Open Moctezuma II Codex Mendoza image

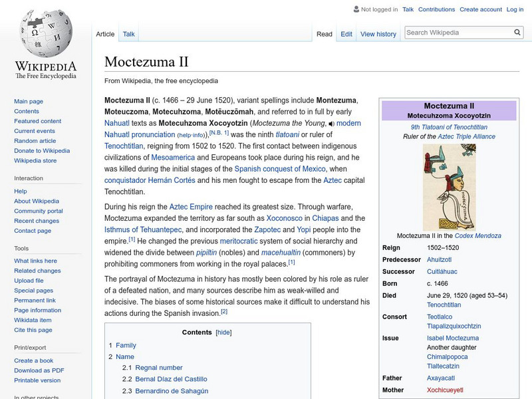pyautogui.click(x=450, y=188)
